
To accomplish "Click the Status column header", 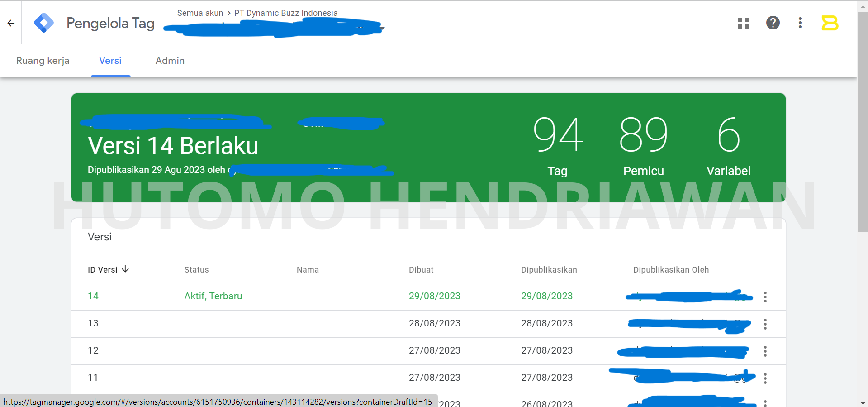I will click(x=196, y=270).
